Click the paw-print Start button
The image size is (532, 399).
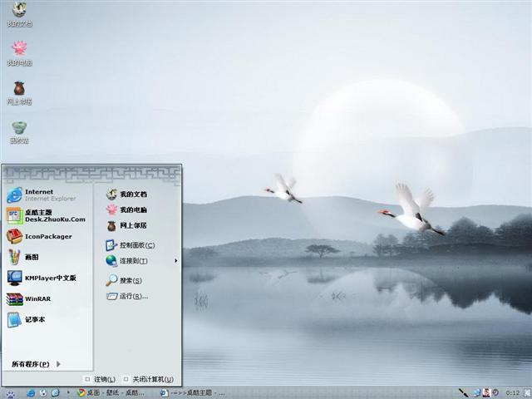click(x=10, y=393)
